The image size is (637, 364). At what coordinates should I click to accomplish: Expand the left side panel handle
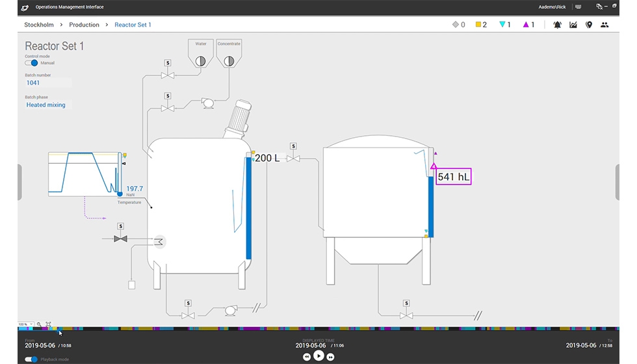pos(19,182)
